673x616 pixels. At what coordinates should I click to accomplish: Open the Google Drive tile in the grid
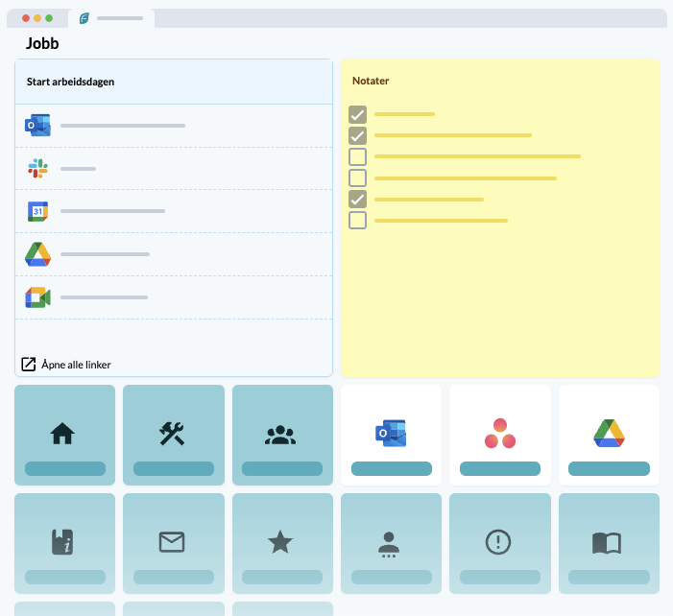click(609, 435)
